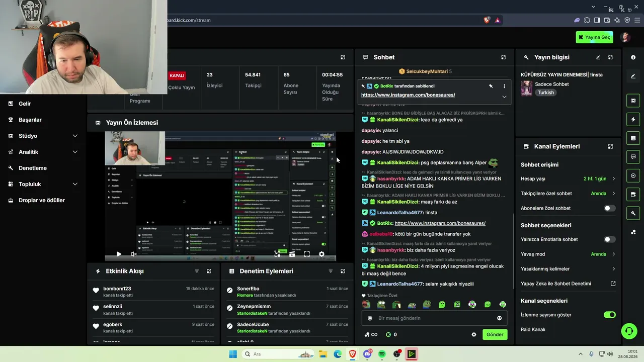Click the Raid Kanalı option
Screen dimensions: 644x362
tap(533, 330)
